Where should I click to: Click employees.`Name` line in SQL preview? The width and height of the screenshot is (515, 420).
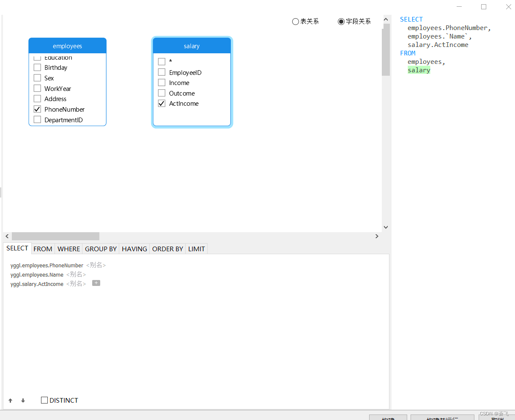(440, 36)
